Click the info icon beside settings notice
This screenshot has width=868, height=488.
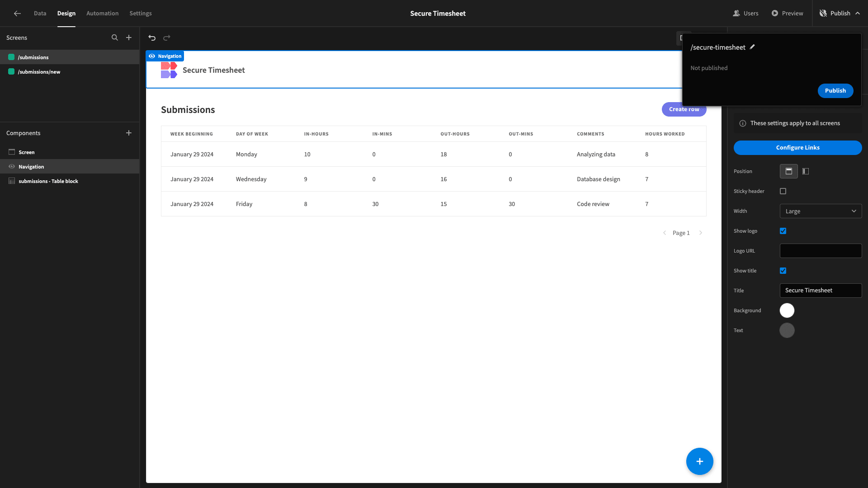point(743,123)
